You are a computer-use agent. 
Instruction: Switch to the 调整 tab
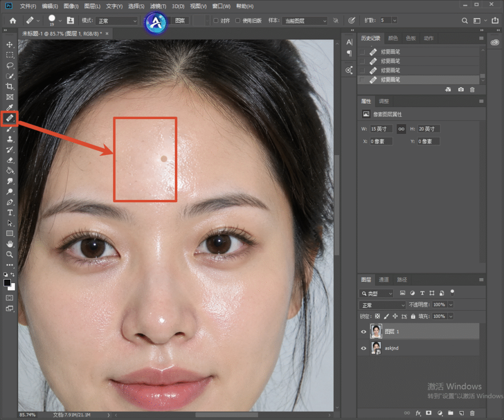click(x=384, y=101)
